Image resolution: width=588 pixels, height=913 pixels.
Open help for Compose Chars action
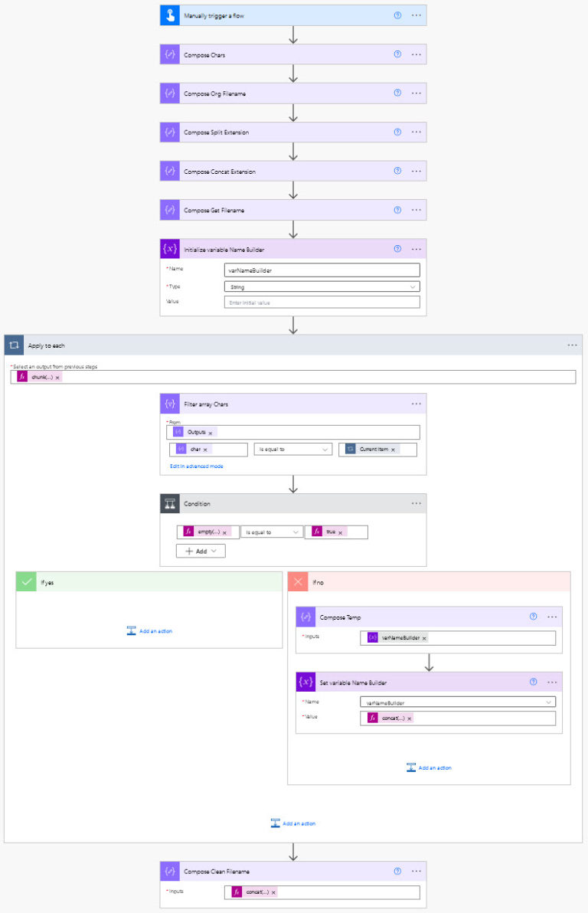(397, 54)
